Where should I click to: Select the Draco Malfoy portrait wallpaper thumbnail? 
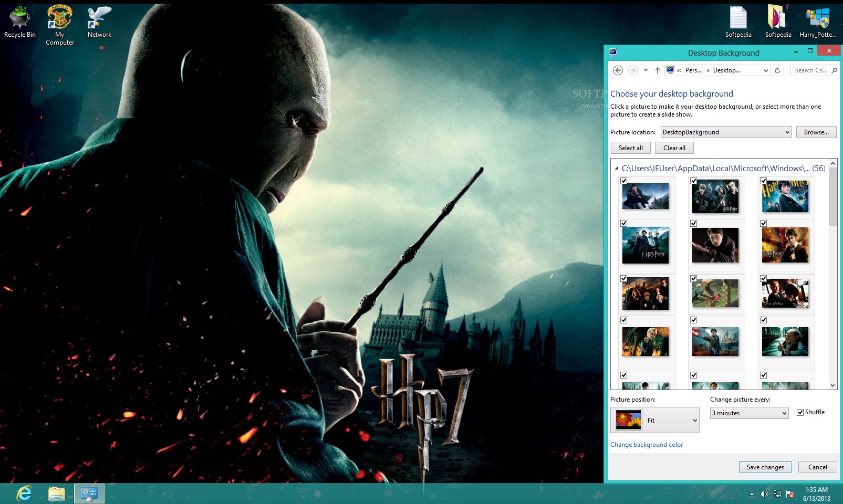click(785, 293)
